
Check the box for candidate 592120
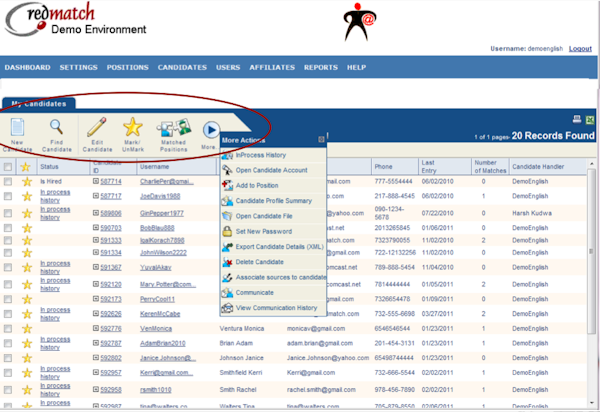click(x=8, y=284)
